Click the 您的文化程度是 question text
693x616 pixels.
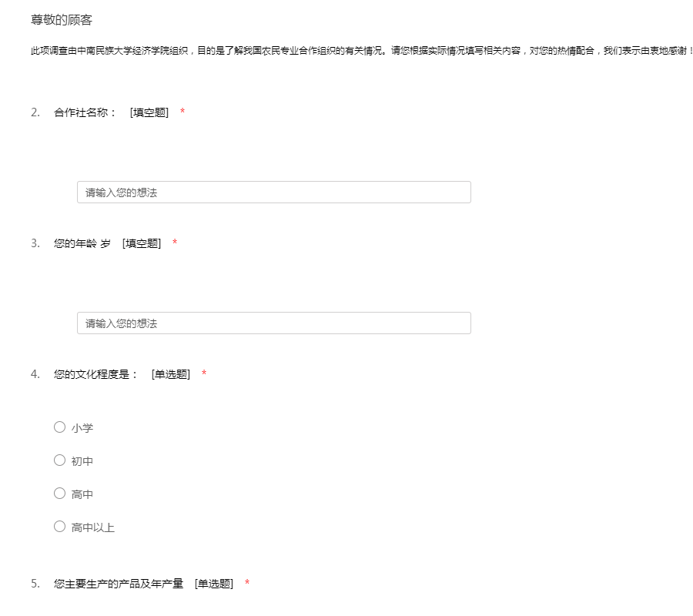[x=95, y=374]
